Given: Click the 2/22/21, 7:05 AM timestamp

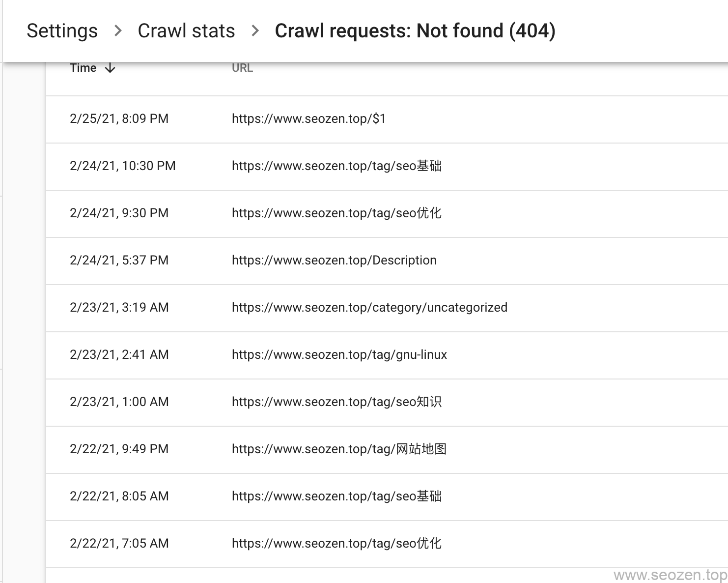Looking at the screenshot, I should pos(119,544).
